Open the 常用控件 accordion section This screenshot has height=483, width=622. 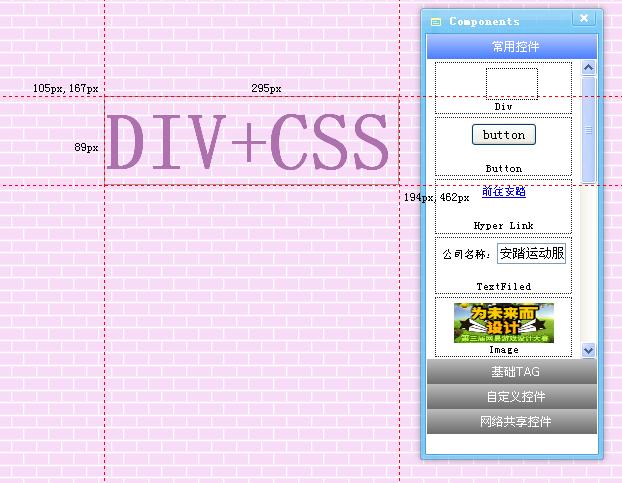pos(512,47)
